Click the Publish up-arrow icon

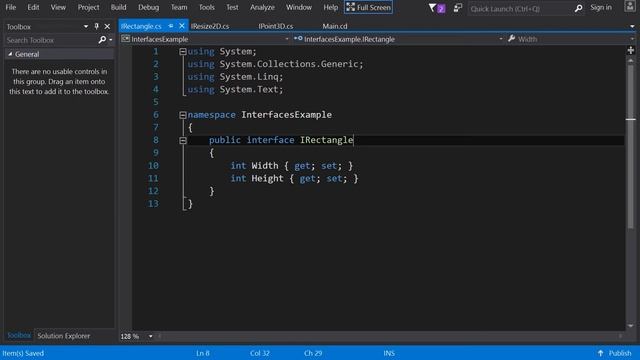pos(600,353)
